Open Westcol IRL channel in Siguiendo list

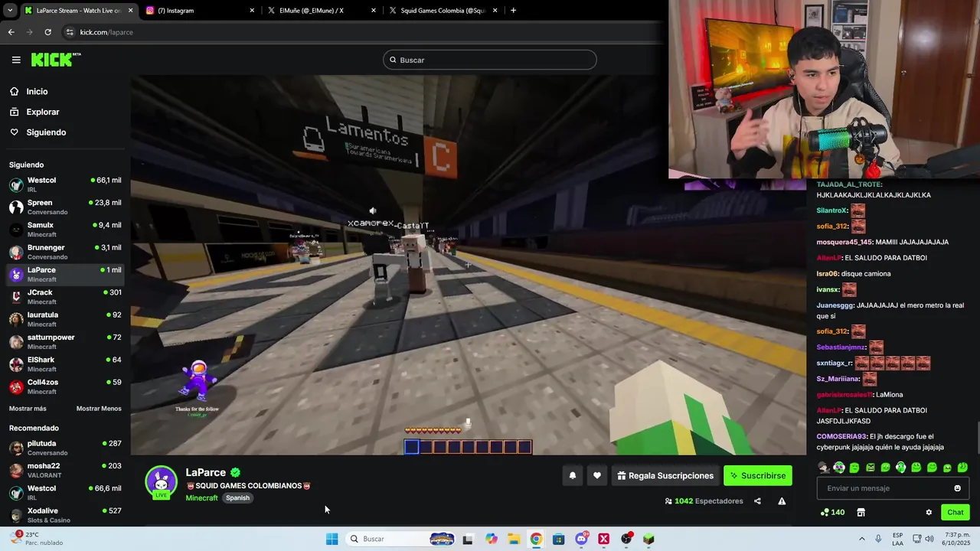(65, 184)
